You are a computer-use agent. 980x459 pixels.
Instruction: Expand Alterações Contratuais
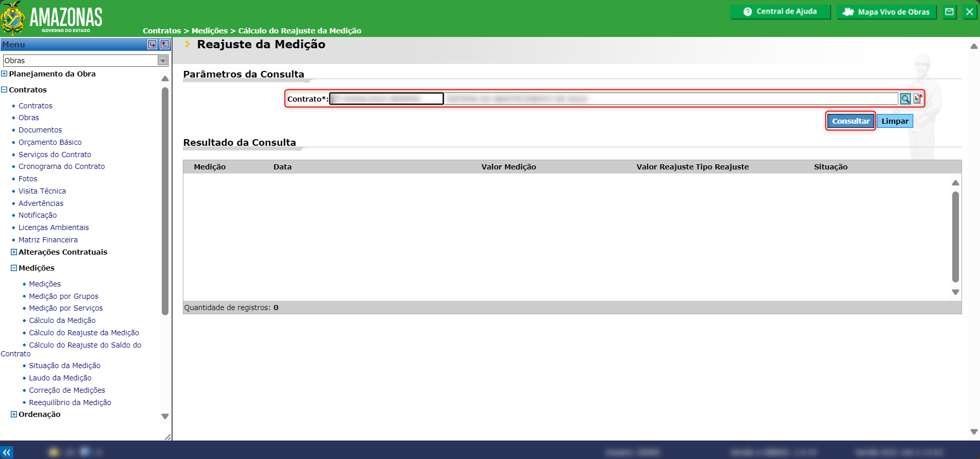click(x=14, y=252)
